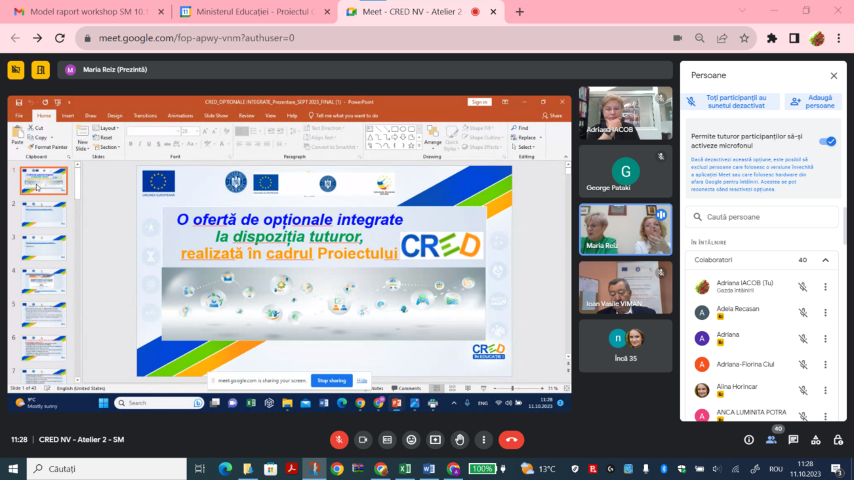Image resolution: width=854 pixels, height=480 pixels.
Task: Unmute the microphone in Meet toolbar
Action: point(339,439)
